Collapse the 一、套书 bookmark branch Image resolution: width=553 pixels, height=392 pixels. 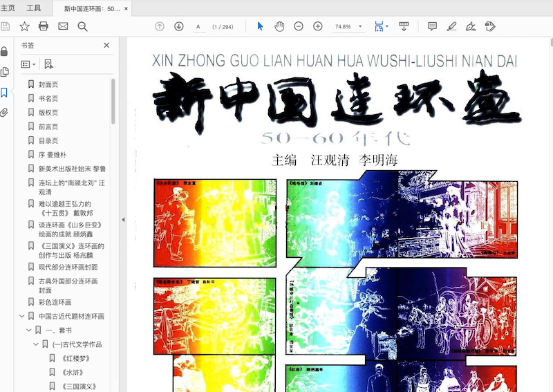pos(29,330)
